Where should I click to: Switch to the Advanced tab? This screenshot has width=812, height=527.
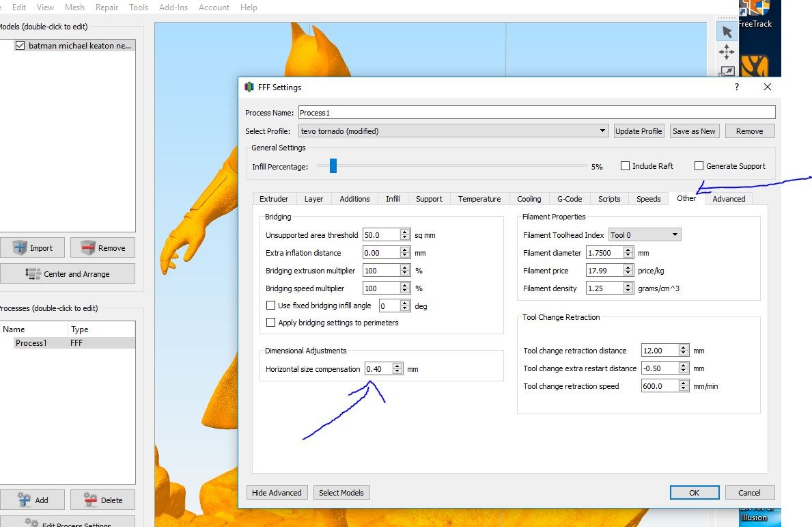(729, 199)
